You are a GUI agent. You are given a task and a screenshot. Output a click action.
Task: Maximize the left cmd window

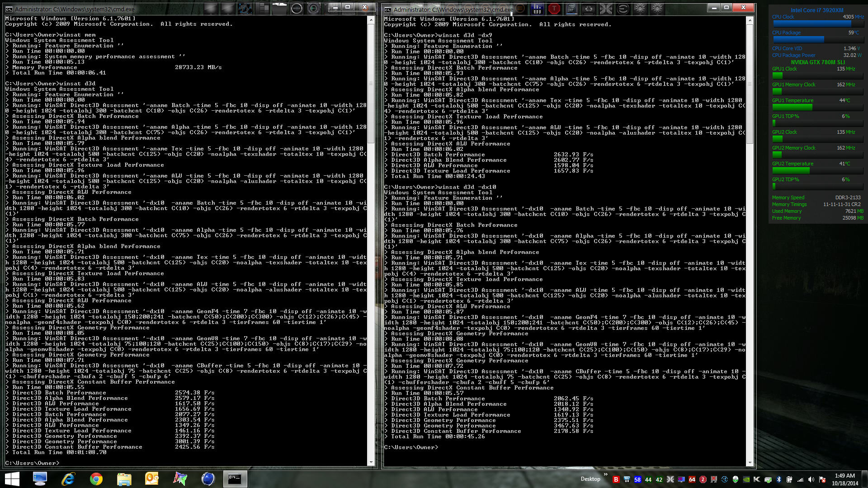point(348,7)
